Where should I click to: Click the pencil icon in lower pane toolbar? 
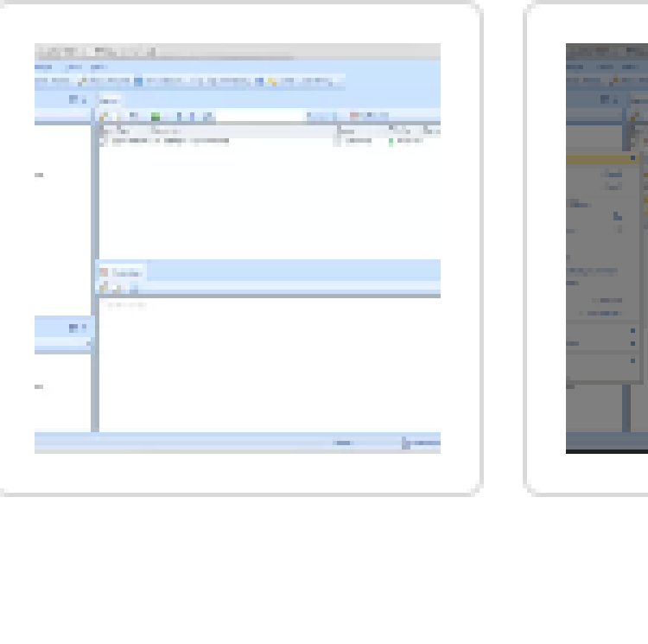tap(103, 288)
